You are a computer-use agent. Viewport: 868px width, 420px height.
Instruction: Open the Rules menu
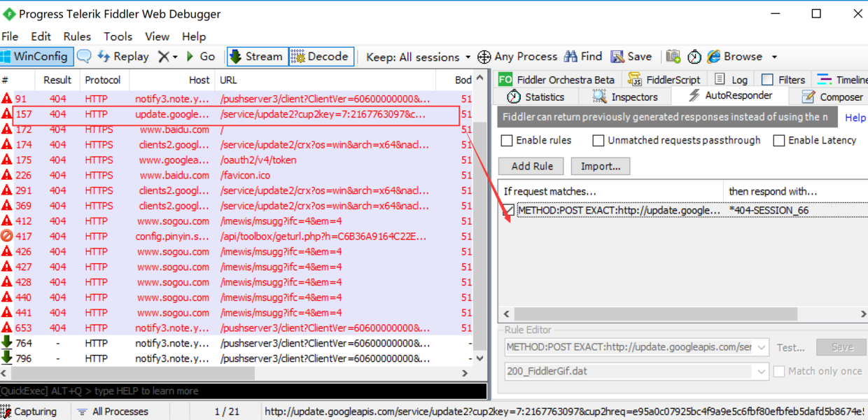(77, 36)
